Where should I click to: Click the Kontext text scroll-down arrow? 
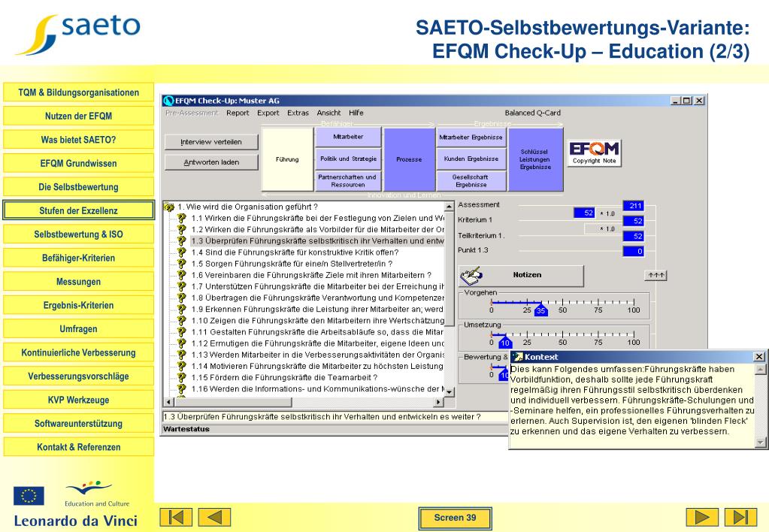[760, 443]
